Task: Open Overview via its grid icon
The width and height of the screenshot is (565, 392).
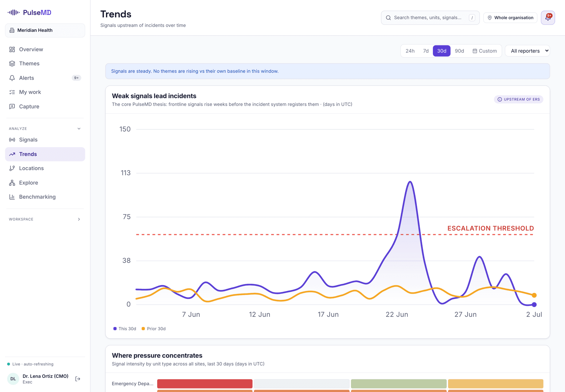Action: pos(12,49)
